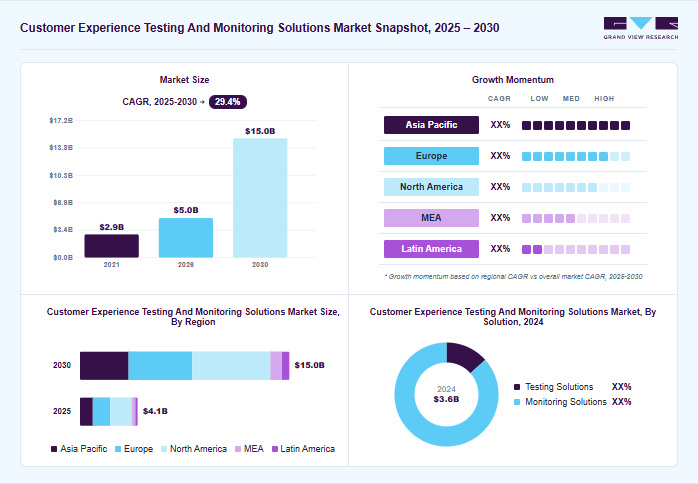Click the $15.0B label beside the 2030 stacked bar
698x484 pixels.
(309, 365)
